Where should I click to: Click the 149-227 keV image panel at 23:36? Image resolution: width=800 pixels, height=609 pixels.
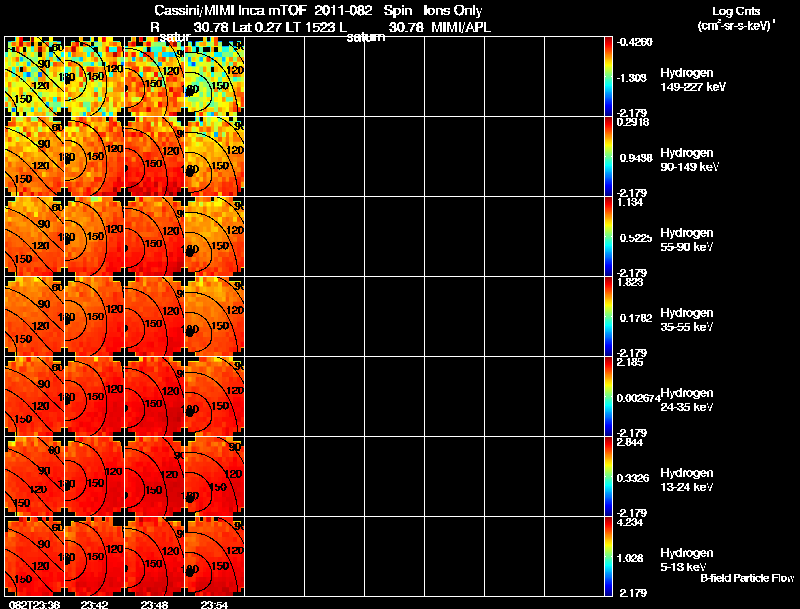point(35,77)
